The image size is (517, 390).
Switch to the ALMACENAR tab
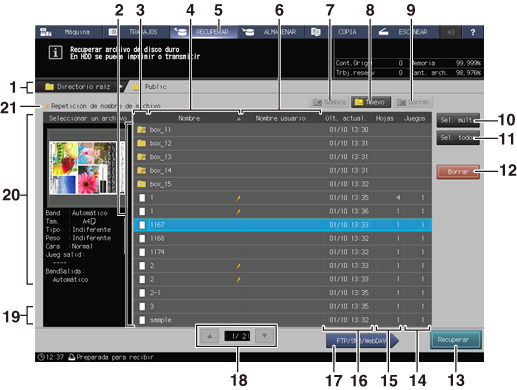click(271, 32)
